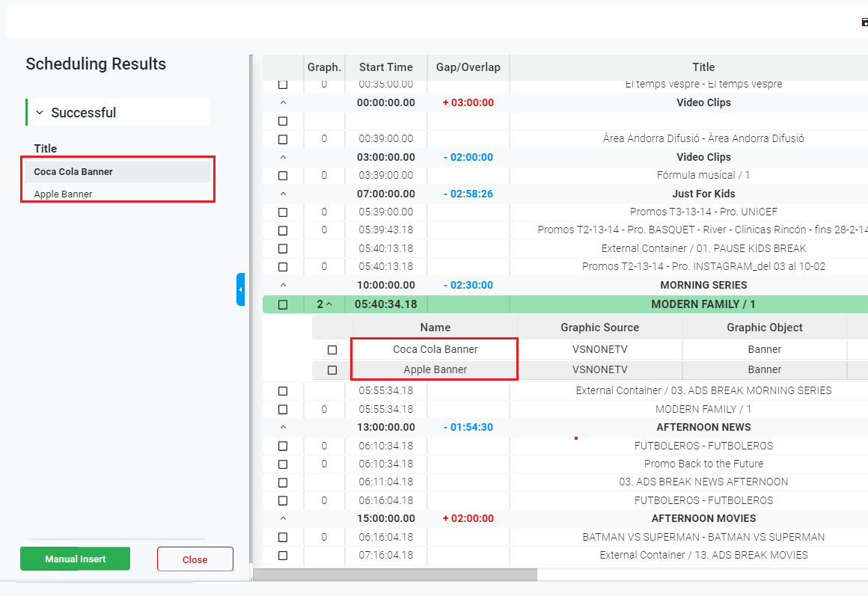Image resolution: width=868 pixels, height=596 pixels.
Task: Click the Start Time column header
Action: pyautogui.click(x=385, y=67)
